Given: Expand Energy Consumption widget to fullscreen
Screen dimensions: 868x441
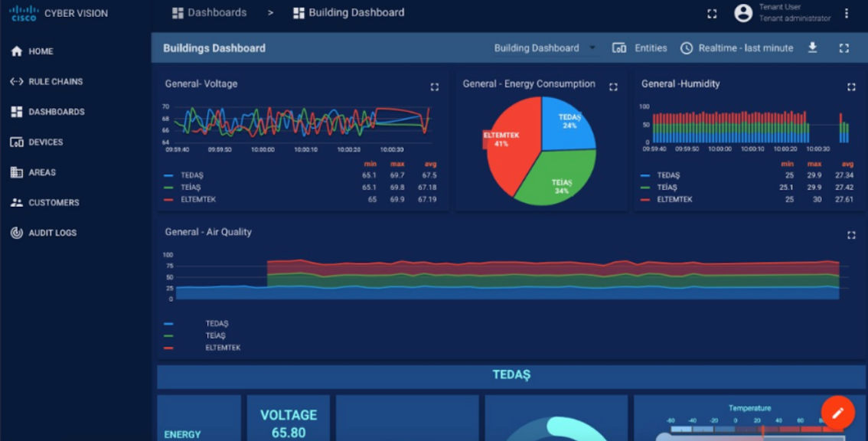Looking at the screenshot, I should 613,87.
